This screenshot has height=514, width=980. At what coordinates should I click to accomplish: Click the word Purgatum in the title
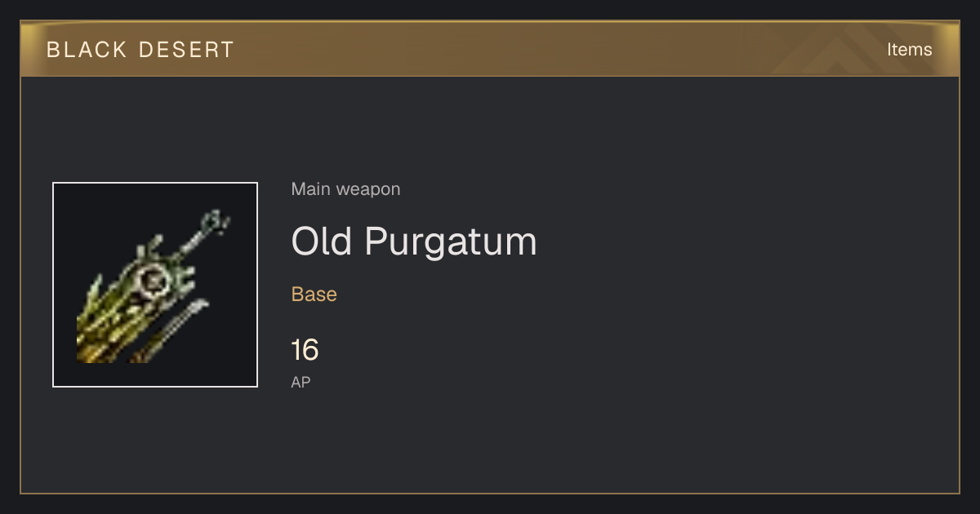click(x=451, y=243)
